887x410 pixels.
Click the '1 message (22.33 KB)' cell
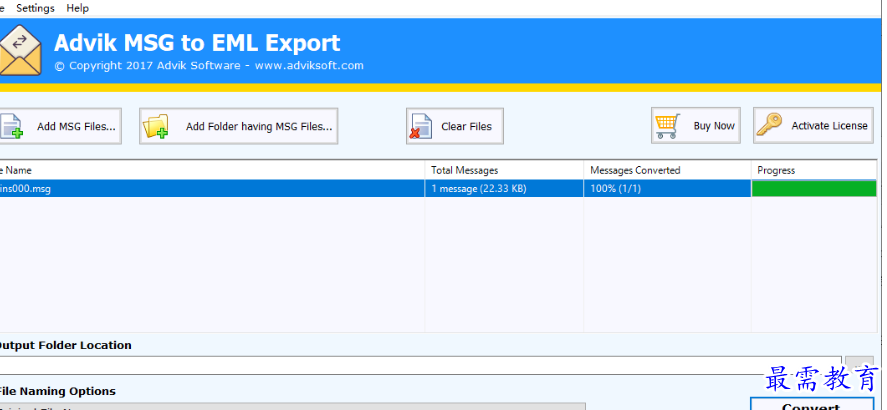pos(504,188)
